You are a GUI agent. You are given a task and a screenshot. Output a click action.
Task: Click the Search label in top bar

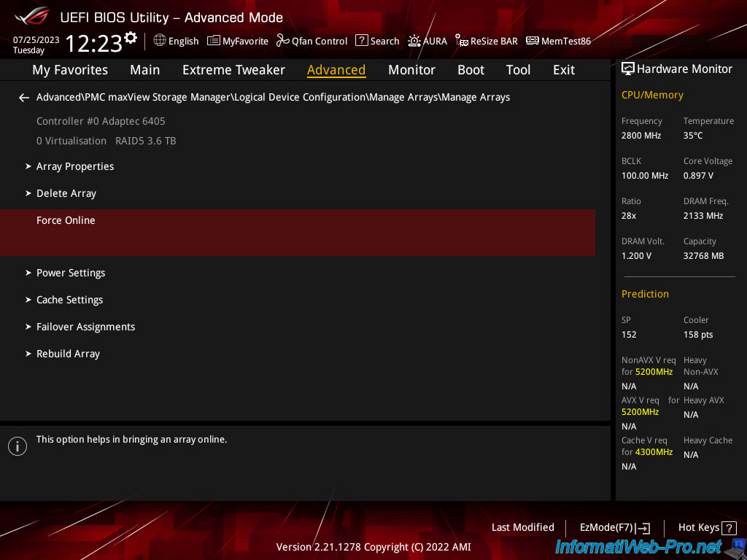point(385,41)
